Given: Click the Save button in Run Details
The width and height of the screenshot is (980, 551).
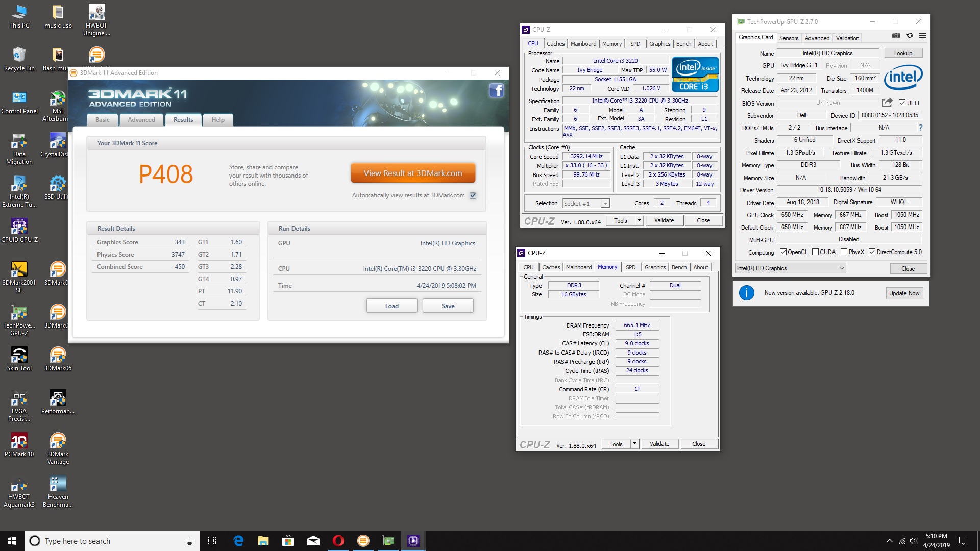Looking at the screenshot, I should click(x=448, y=306).
